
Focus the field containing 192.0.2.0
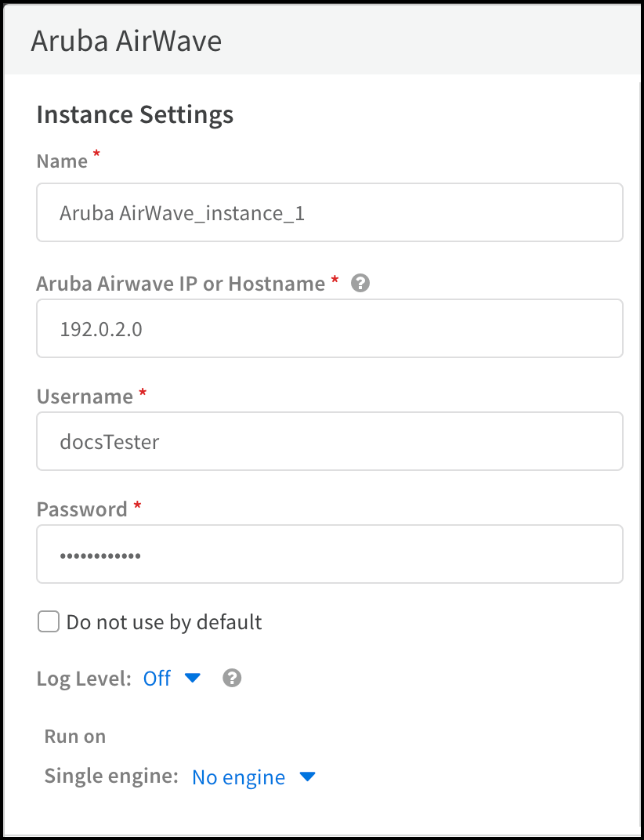(x=330, y=328)
